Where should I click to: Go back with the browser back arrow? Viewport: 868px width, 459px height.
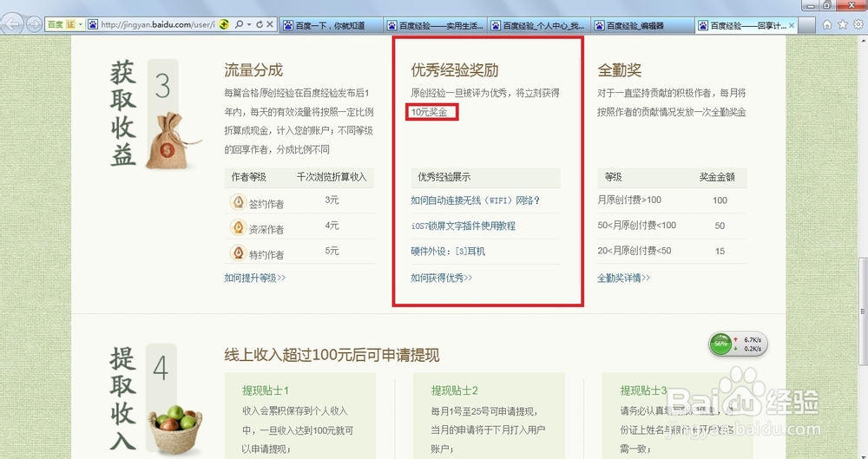coord(13,23)
